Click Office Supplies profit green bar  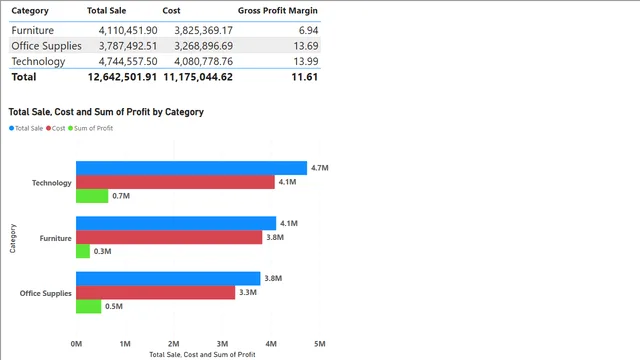(x=89, y=307)
